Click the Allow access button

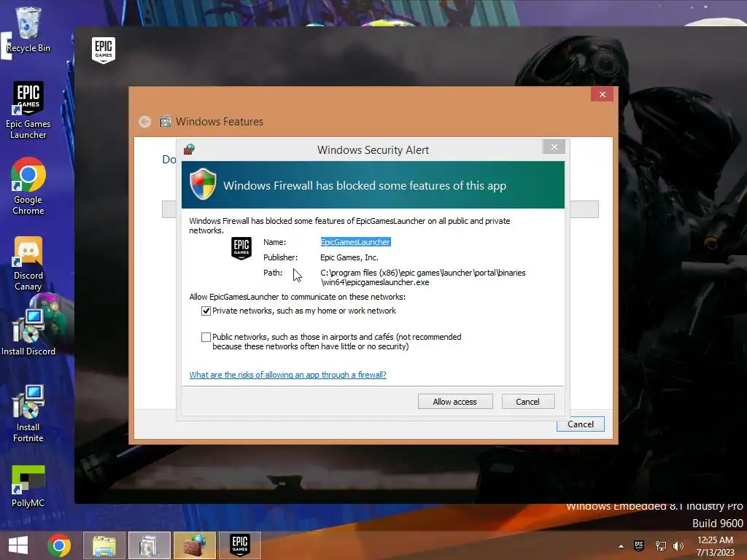tap(455, 402)
